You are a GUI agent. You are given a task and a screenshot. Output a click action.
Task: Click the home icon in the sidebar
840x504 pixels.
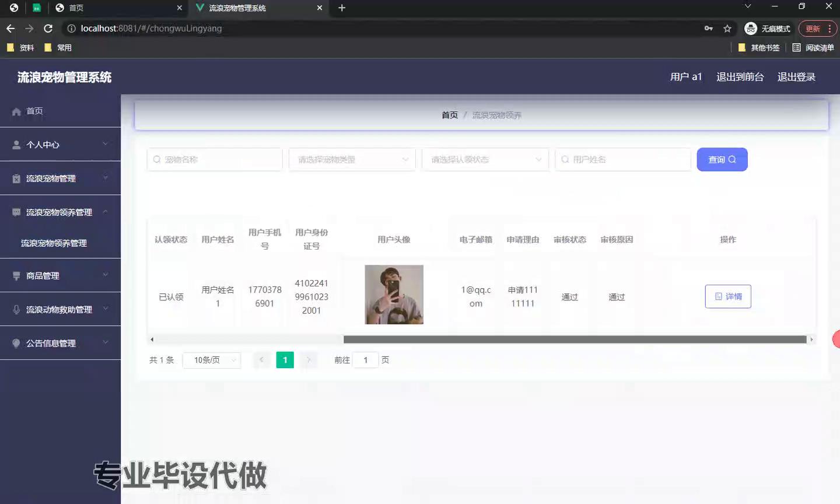[16, 111]
